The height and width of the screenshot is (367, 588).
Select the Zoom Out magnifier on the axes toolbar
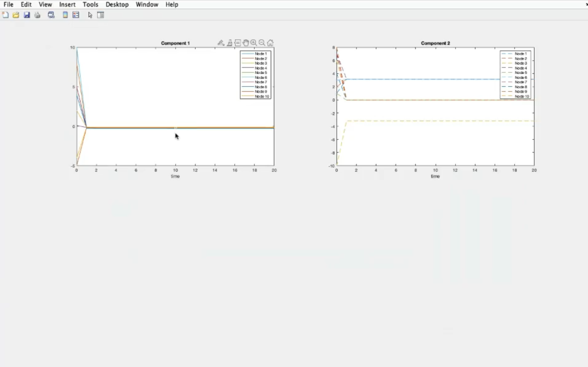[262, 43]
